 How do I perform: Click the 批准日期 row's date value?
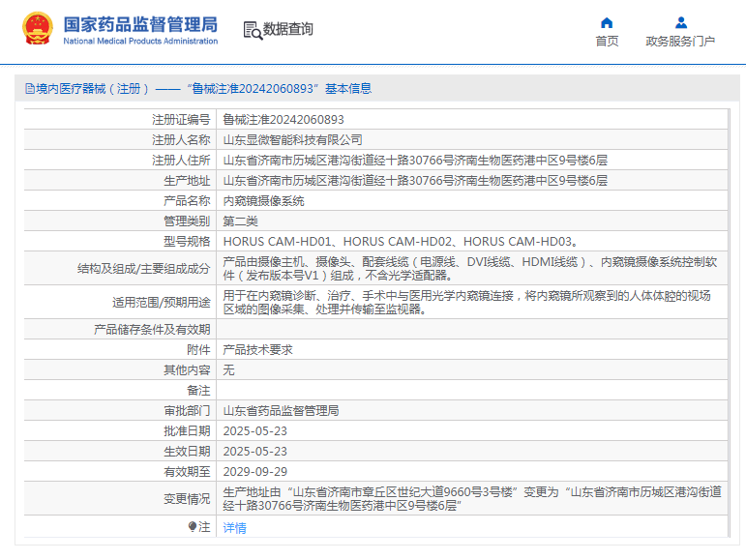(x=255, y=431)
